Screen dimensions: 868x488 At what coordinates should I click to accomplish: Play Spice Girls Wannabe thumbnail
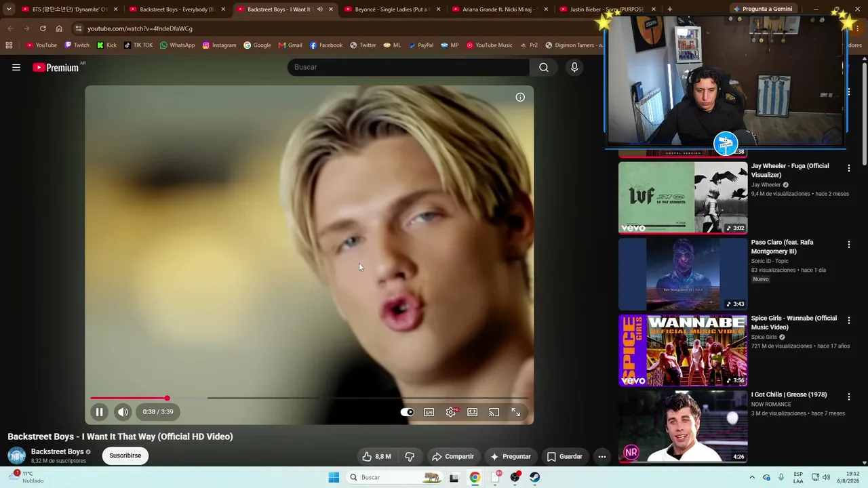click(683, 350)
